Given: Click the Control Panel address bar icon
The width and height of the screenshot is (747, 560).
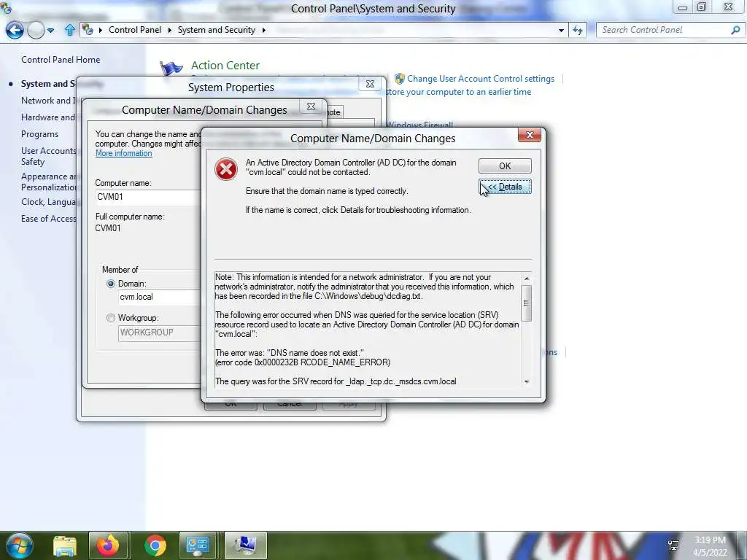Looking at the screenshot, I should [88, 29].
